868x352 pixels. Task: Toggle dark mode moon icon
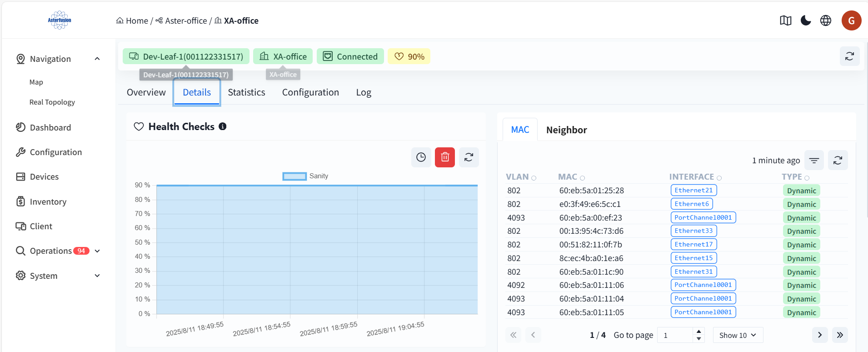click(806, 20)
